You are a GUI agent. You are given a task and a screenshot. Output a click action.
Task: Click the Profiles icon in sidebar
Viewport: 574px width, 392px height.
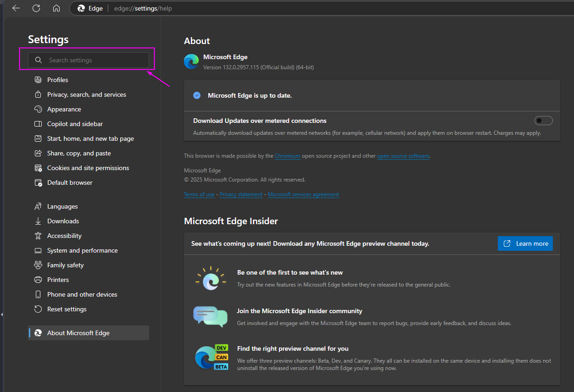[38, 80]
